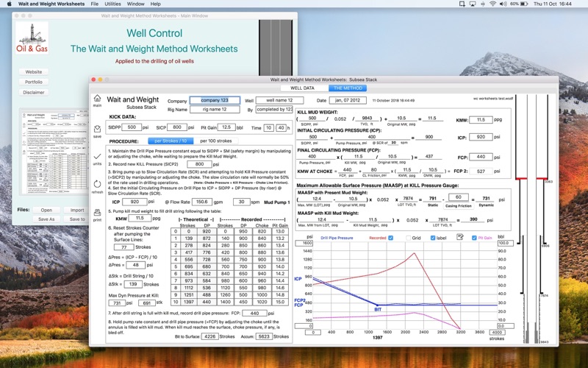Select 'per 100 strokes' procedure option
The width and height of the screenshot is (588, 368).
pos(215,141)
